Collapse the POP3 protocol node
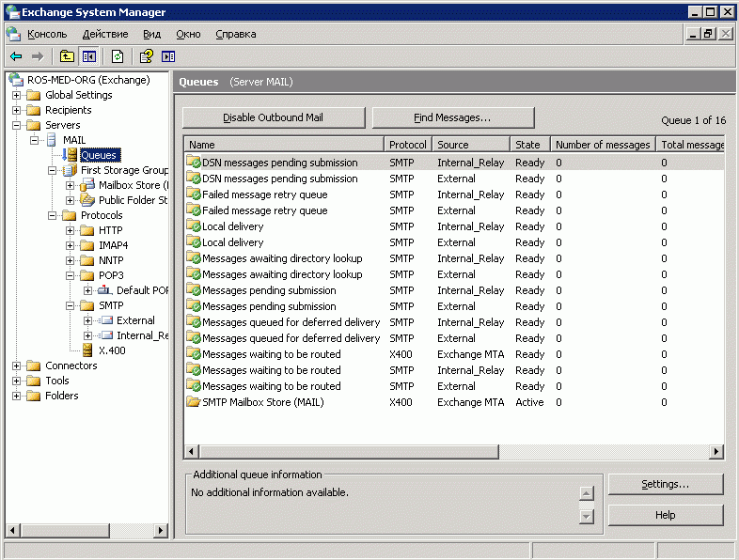The image size is (739, 560). click(x=71, y=275)
